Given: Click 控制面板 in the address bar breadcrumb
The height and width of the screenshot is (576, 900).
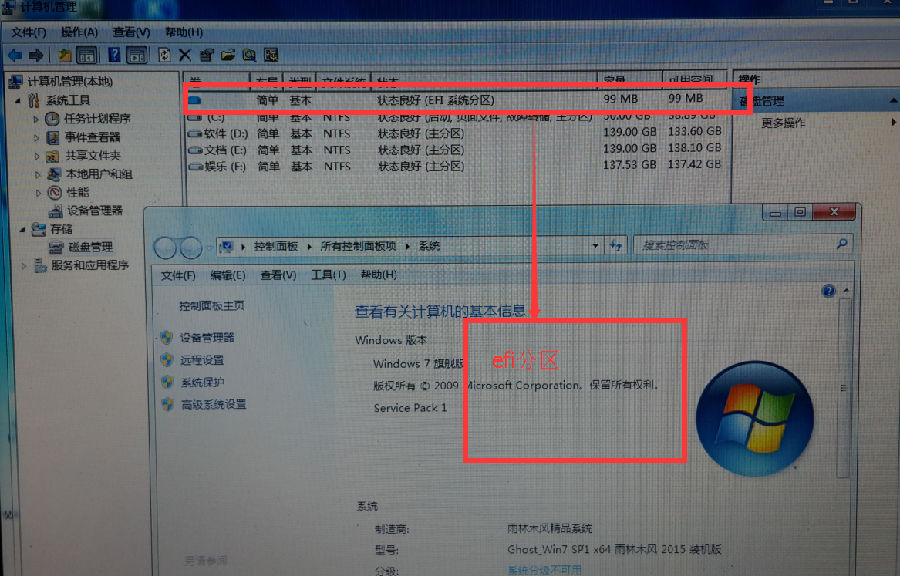Looking at the screenshot, I should (276, 247).
